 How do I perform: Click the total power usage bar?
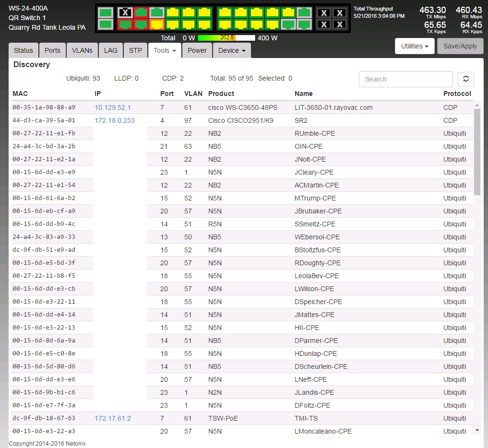click(x=226, y=37)
